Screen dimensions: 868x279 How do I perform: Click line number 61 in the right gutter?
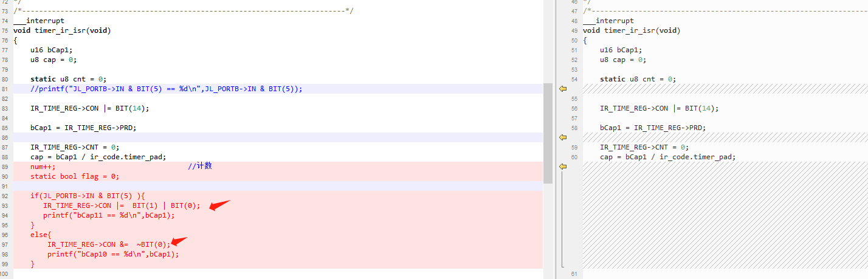point(574,274)
